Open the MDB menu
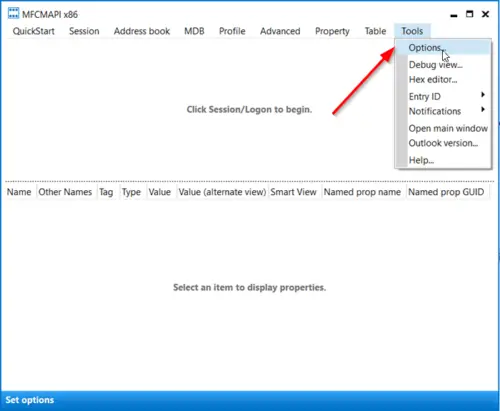Image resolution: width=500 pixels, height=411 pixels. point(194,31)
